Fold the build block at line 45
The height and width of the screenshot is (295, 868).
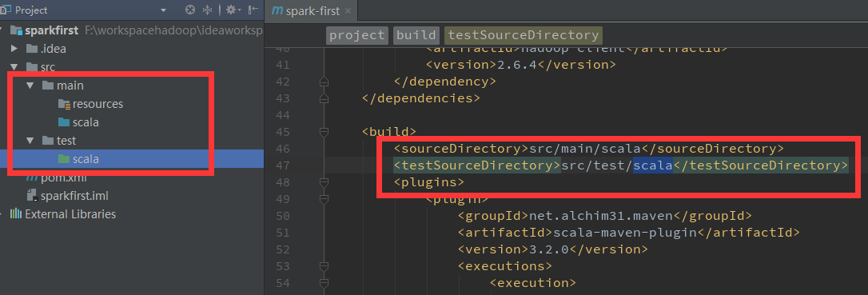(x=325, y=132)
